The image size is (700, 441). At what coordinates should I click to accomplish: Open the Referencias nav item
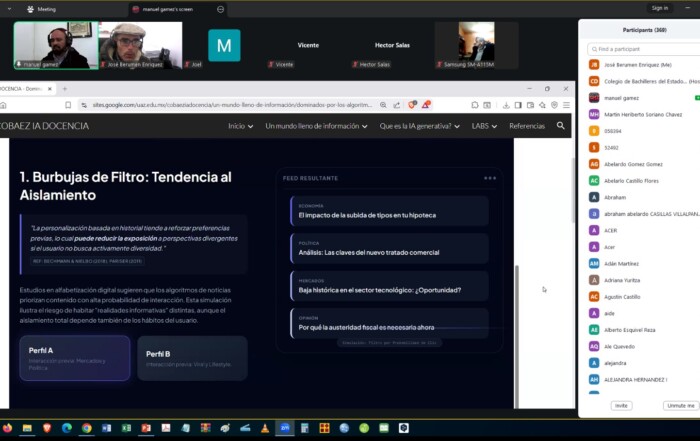(527, 126)
